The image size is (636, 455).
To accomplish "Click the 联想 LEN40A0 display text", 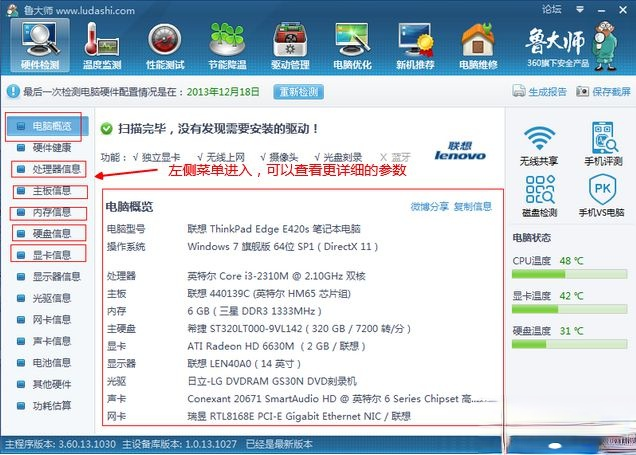I will point(244,363).
